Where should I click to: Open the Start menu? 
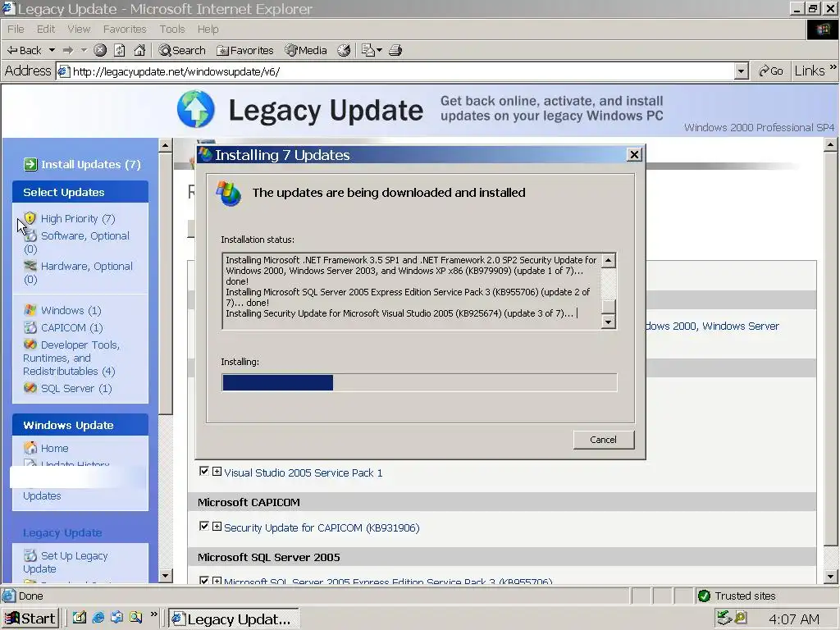(30, 619)
